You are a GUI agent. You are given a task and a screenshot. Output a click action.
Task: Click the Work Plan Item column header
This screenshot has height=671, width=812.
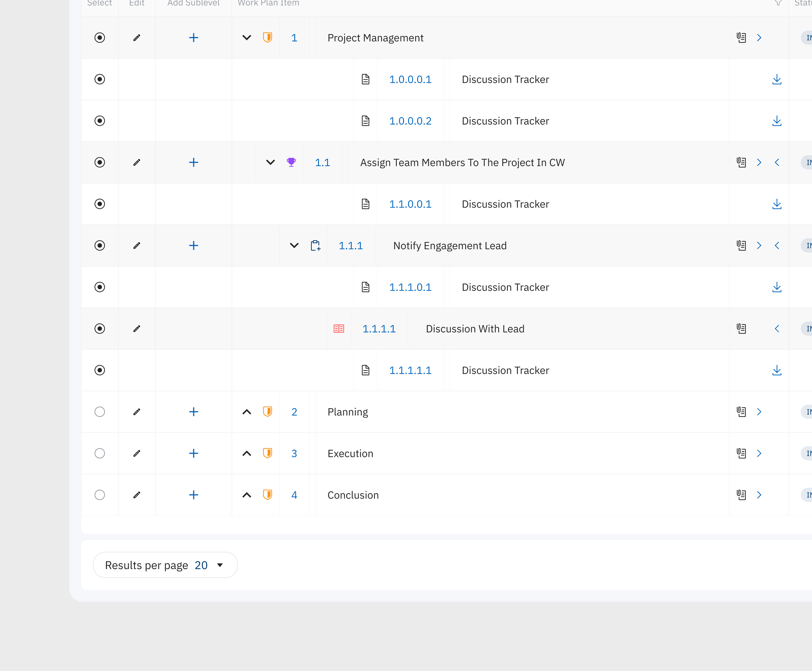pos(268,3)
